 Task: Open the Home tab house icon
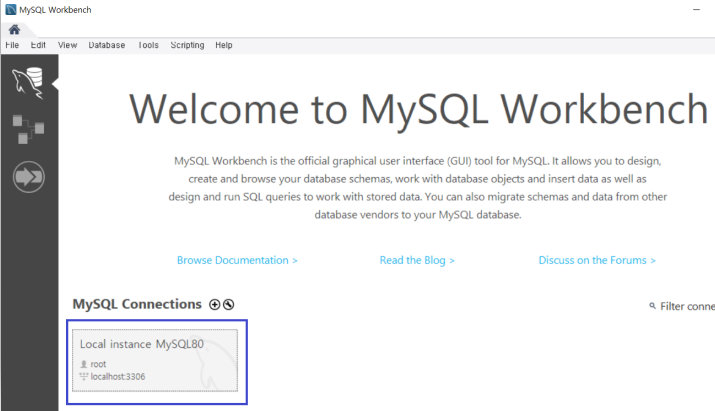coord(14,30)
